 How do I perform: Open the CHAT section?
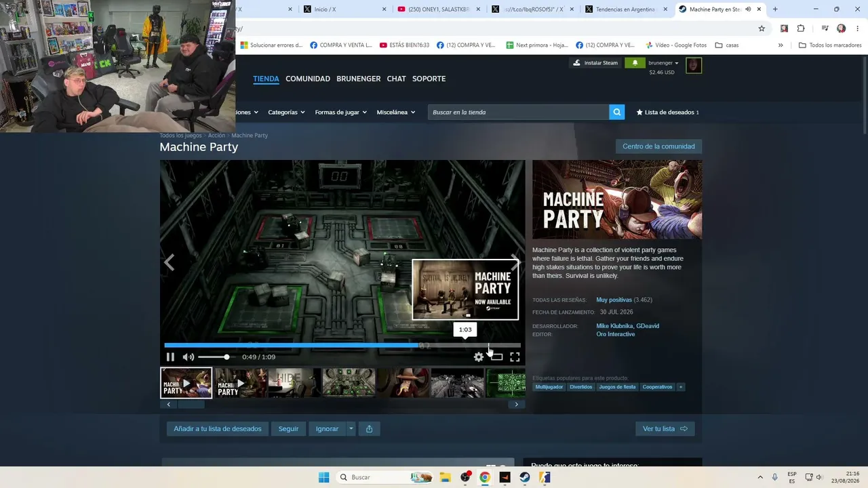coord(397,79)
